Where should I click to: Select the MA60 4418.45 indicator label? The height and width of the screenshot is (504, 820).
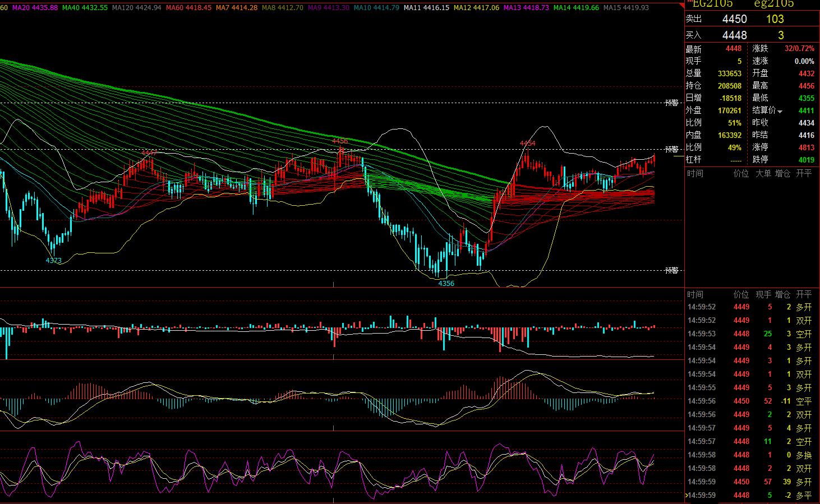click(x=188, y=8)
